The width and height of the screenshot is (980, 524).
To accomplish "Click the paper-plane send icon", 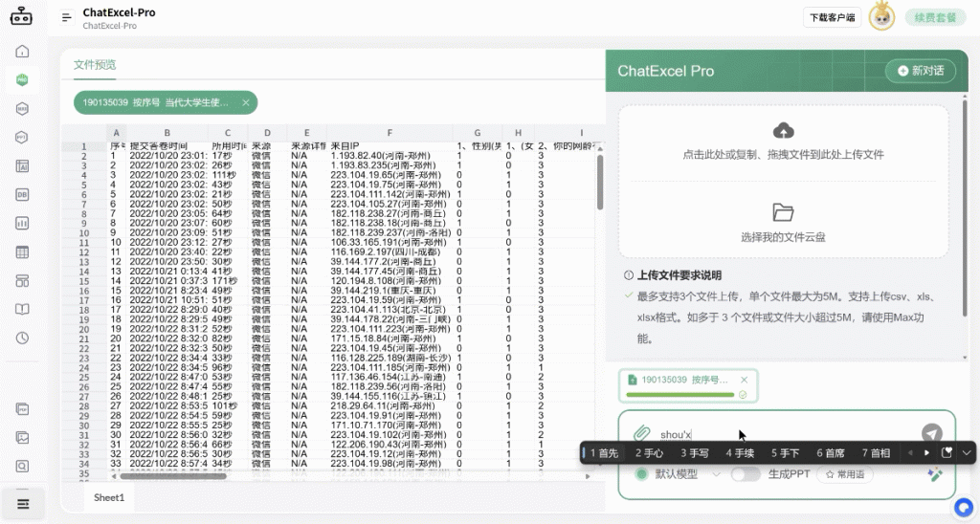I will 931,433.
